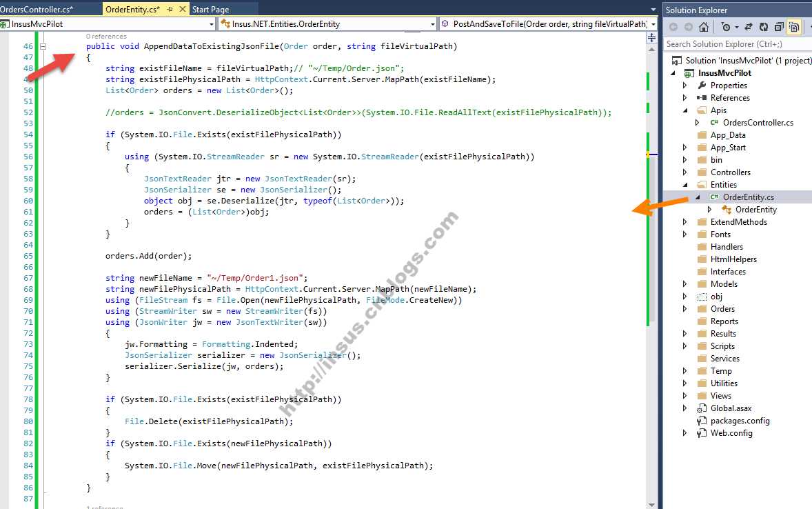Click the Home icon in Solution Explorer
This screenshot has width=812, height=509.
click(x=703, y=27)
